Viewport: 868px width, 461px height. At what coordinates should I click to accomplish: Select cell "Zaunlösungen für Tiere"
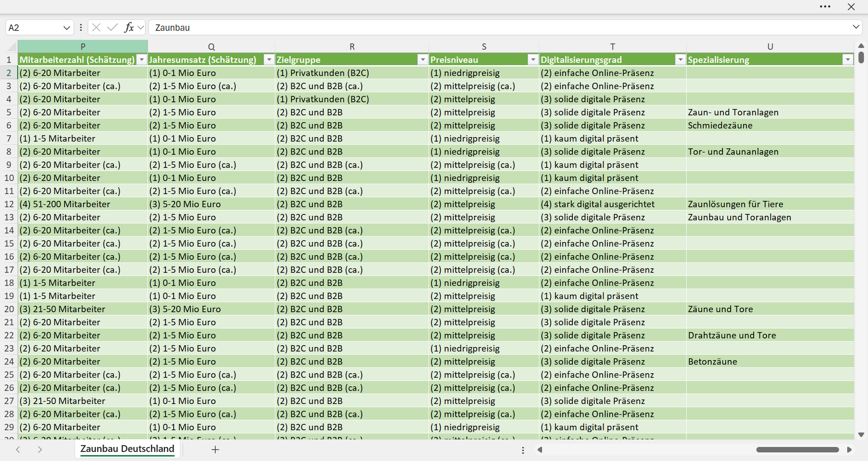click(x=770, y=204)
